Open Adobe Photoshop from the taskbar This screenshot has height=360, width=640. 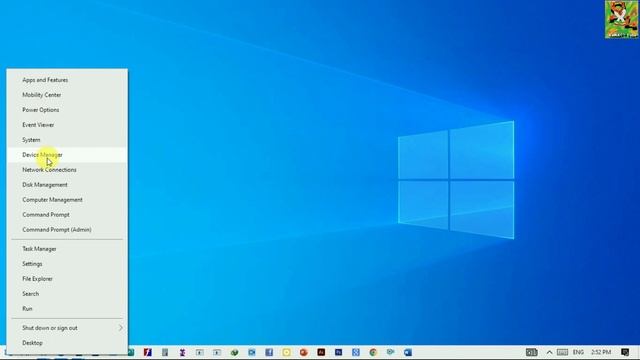pyautogui.click(x=338, y=352)
